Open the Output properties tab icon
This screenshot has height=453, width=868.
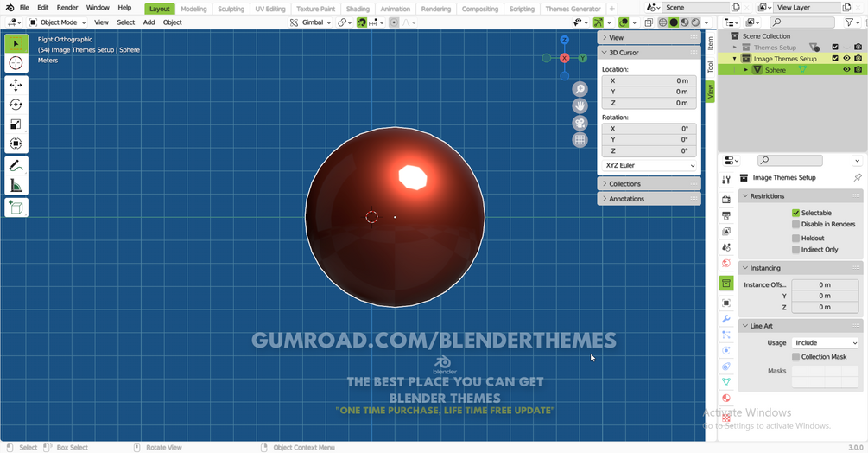point(726,215)
